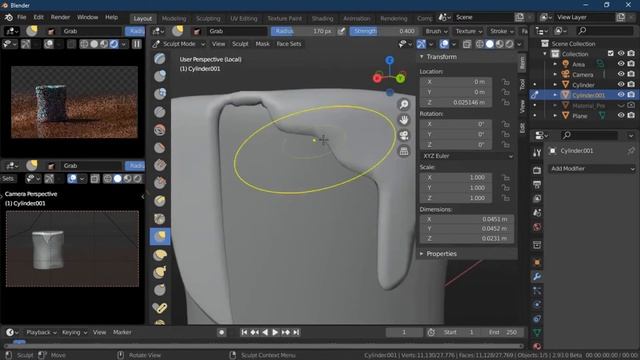Open Playback dropdown in timeline
This screenshot has height=360, width=640.
41,332
